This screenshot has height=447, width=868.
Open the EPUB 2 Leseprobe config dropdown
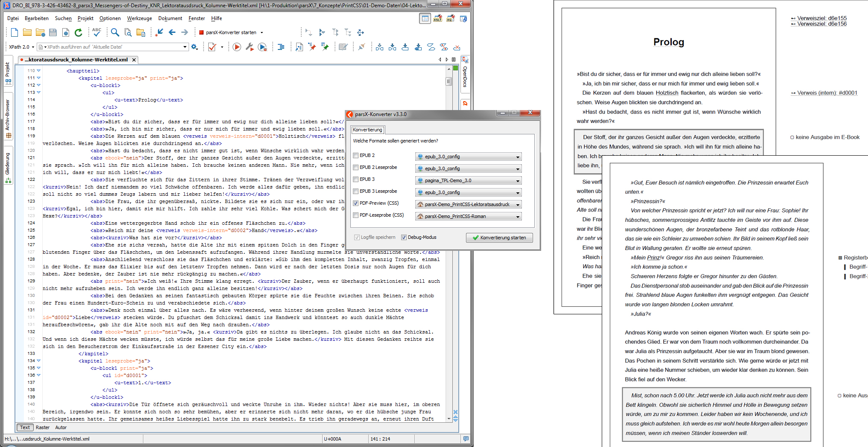tap(468, 168)
